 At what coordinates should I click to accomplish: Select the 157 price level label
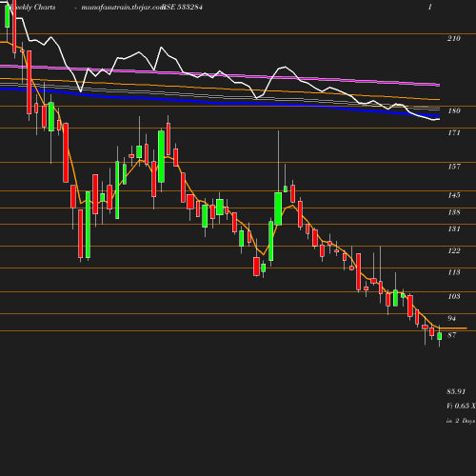[454, 167]
